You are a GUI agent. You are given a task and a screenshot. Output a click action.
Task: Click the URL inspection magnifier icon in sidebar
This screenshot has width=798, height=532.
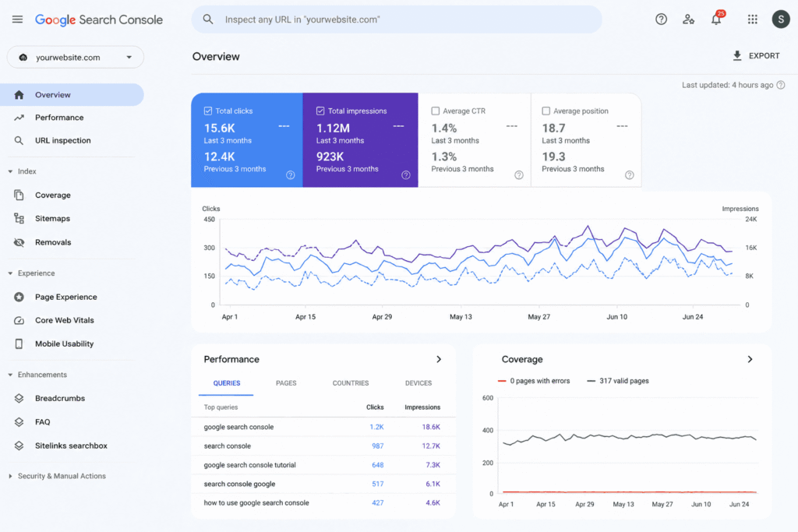19,140
